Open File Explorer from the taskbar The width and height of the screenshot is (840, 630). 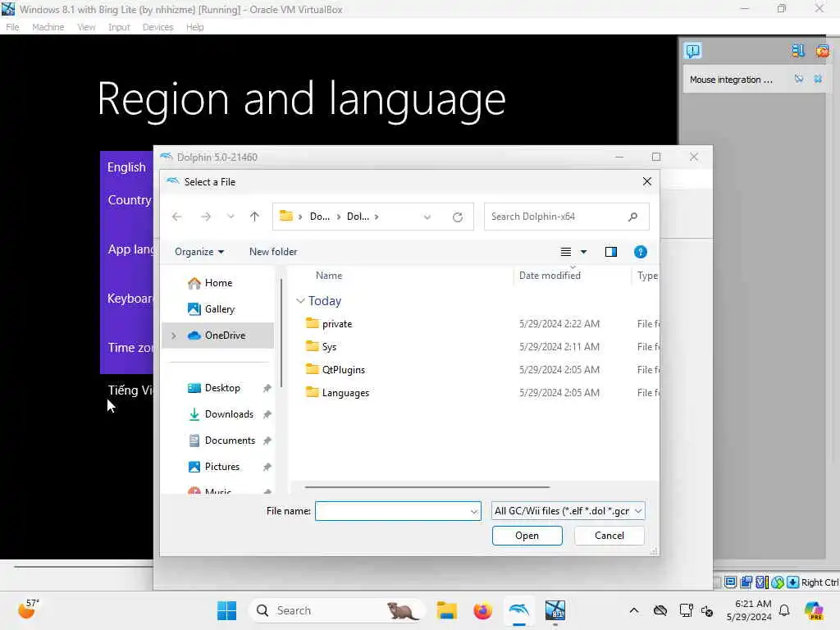(446, 610)
